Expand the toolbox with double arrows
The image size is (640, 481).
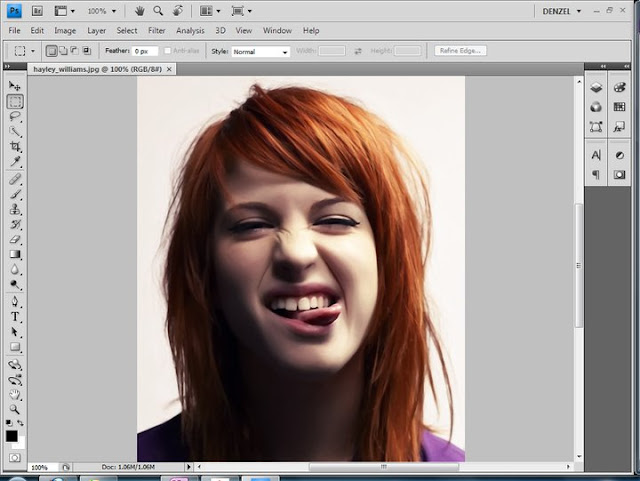[8, 66]
